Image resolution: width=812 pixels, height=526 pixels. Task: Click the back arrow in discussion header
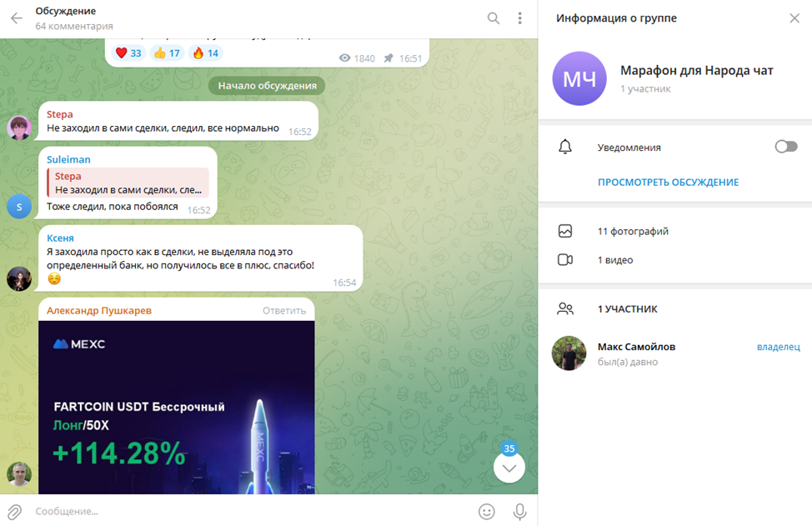pos(17,18)
